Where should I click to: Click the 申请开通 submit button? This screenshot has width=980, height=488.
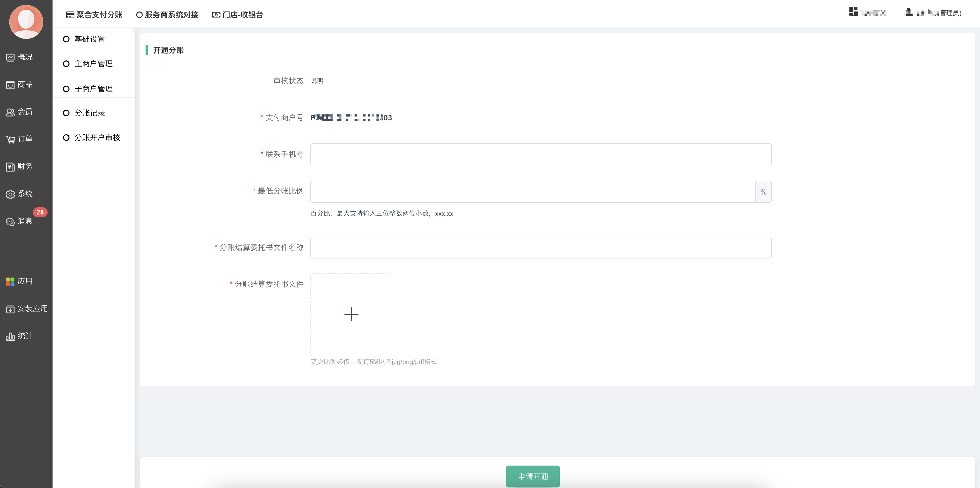click(x=533, y=476)
